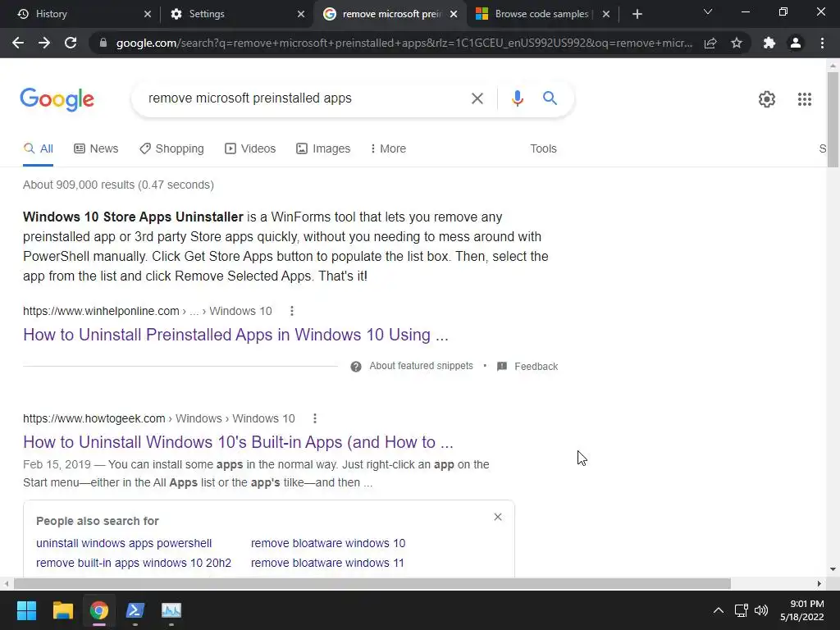Screen dimensions: 840x630
Task: Open the resource monitor taskbar app
Action: (171, 610)
